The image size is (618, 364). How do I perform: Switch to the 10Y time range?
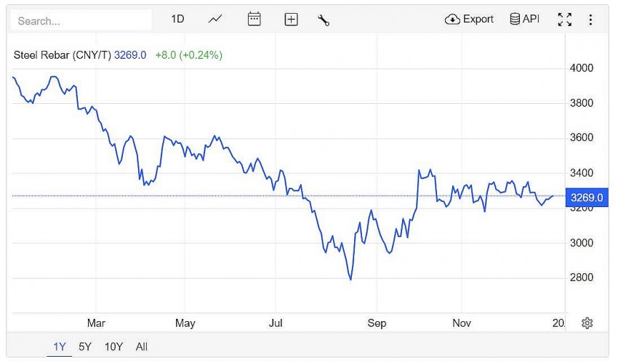point(113,347)
